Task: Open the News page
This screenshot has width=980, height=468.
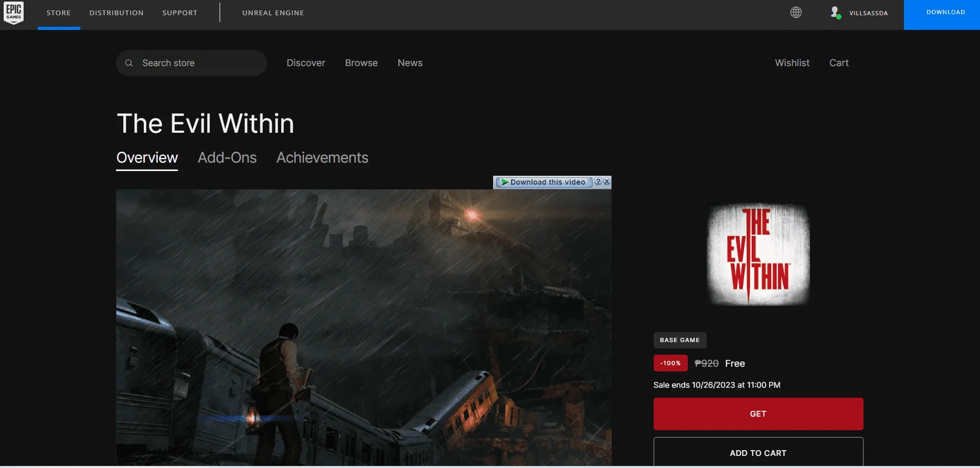Action: [410, 63]
